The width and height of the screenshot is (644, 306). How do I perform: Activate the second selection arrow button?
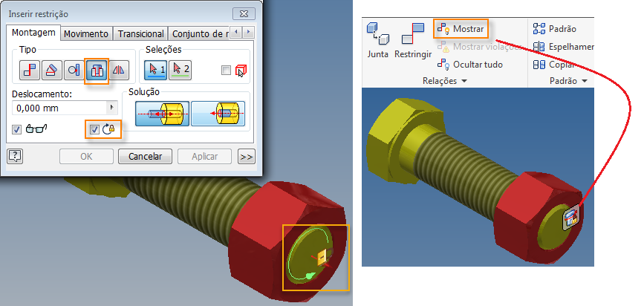tap(180, 71)
